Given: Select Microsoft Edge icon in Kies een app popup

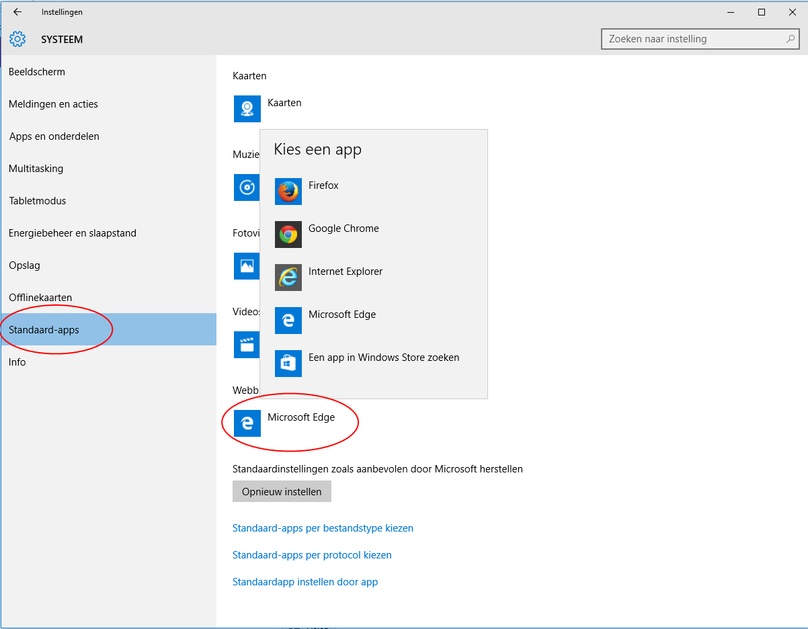Looking at the screenshot, I should pos(288,320).
